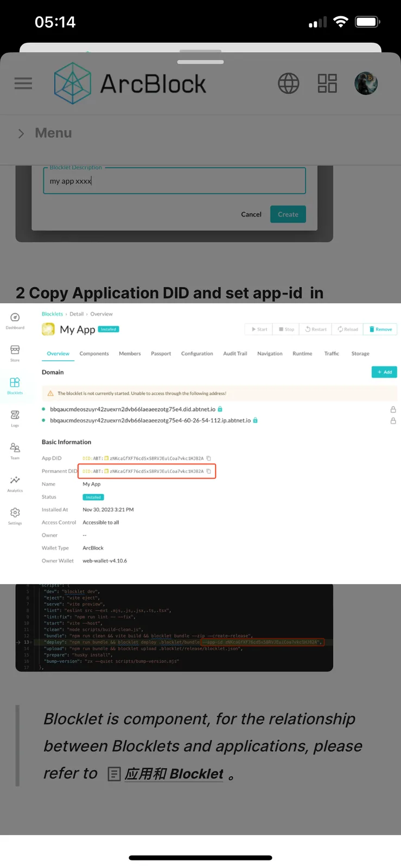The width and height of the screenshot is (401, 868).
Task: Click the Reload button
Action: coord(347,329)
